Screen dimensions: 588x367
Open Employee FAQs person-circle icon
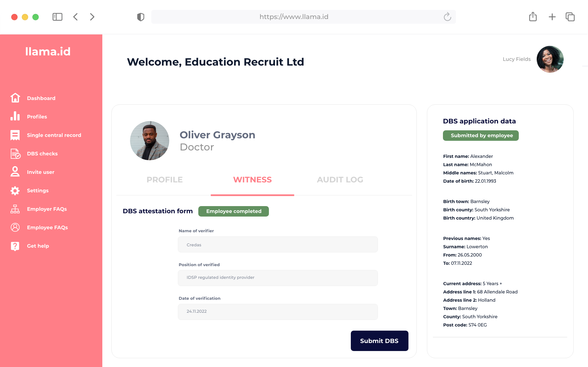tap(15, 227)
